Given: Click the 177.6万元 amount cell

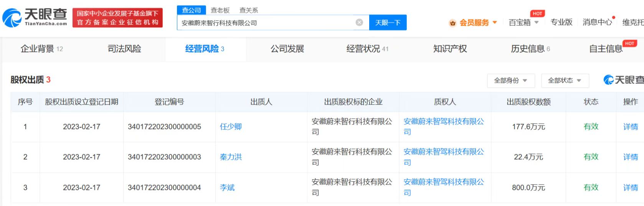Looking at the screenshot, I should (528, 127).
